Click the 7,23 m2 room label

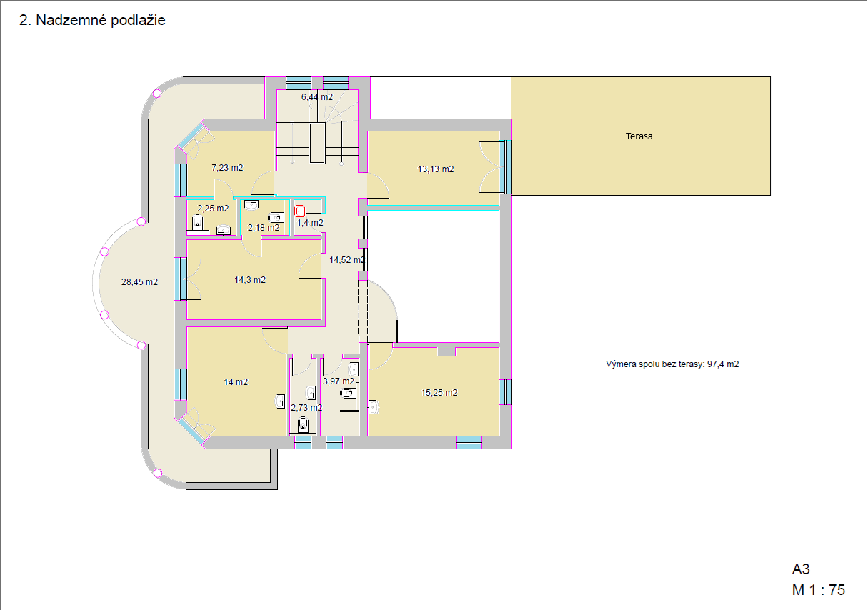click(x=227, y=168)
